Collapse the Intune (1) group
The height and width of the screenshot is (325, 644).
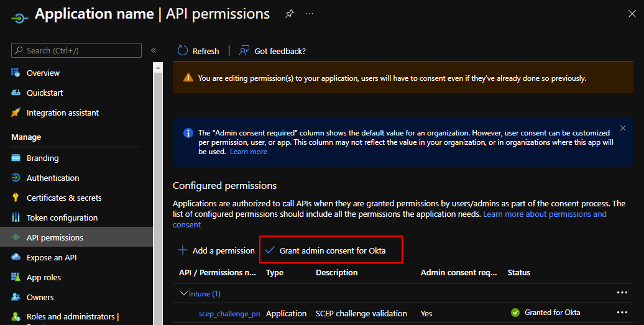tap(184, 293)
